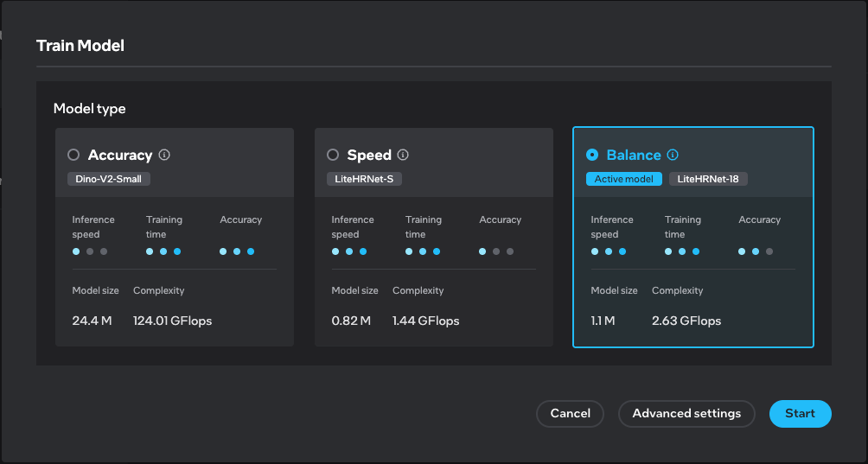Viewport: 868px width, 464px height.
Task: Click info icon next to Accuracy
Action: pos(164,156)
